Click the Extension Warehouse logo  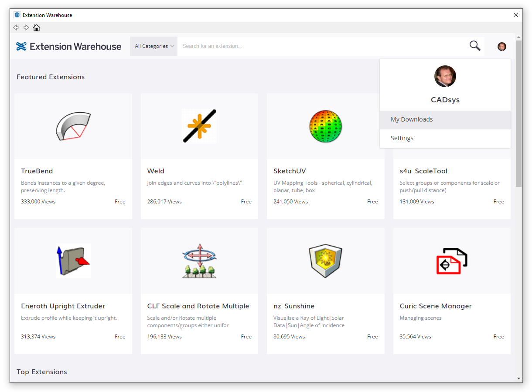tap(69, 47)
